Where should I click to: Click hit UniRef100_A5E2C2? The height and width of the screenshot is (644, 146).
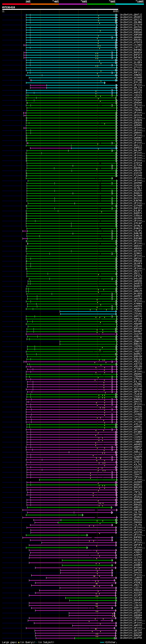pos(131,361)
